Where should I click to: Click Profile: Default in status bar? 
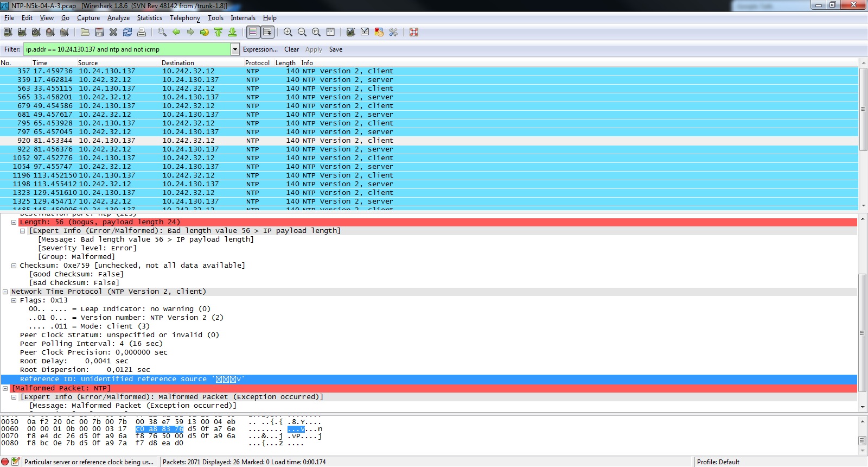[x=718, y=462]
